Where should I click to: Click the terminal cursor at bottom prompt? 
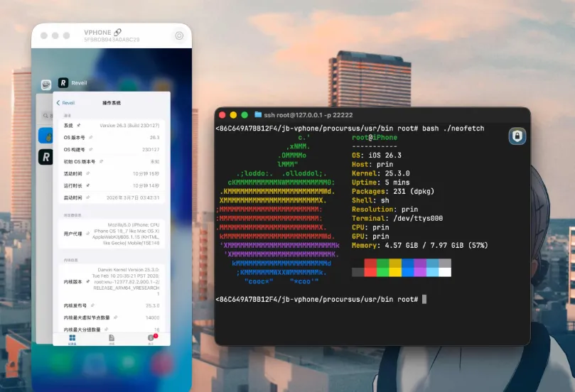[424, 299]
